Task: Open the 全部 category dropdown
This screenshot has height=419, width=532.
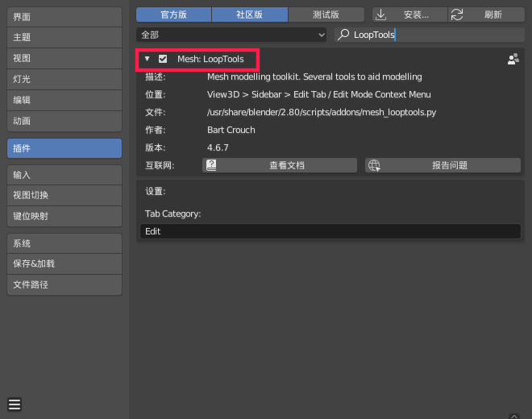Action: click(231, 35)
